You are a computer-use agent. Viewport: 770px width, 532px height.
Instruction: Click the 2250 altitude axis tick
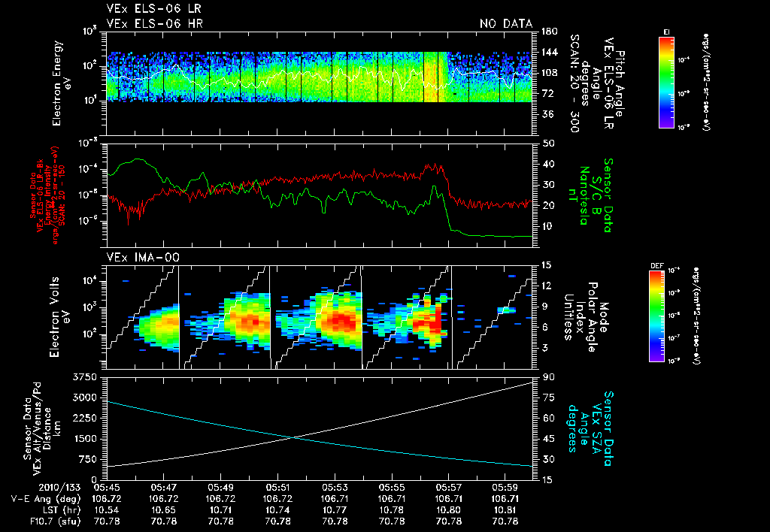point(85,418)
